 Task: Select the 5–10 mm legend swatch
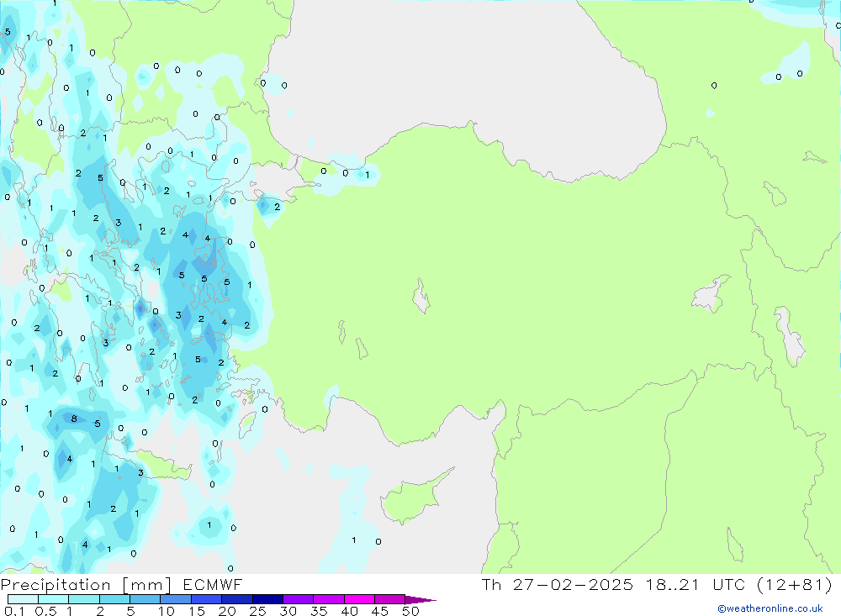point(145,599)
